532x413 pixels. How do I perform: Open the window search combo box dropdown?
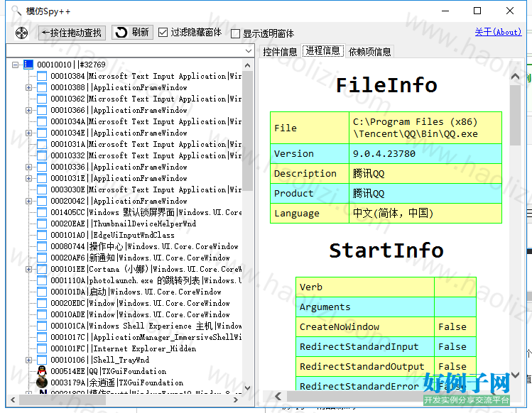pyautogui.click(x=249, y=51)
